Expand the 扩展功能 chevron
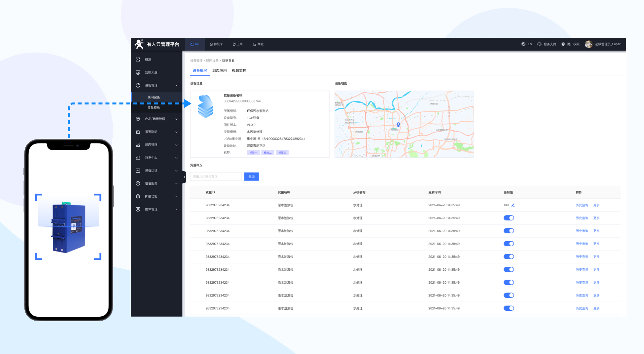This screenshot has height=354, width=644. [176, 197]
